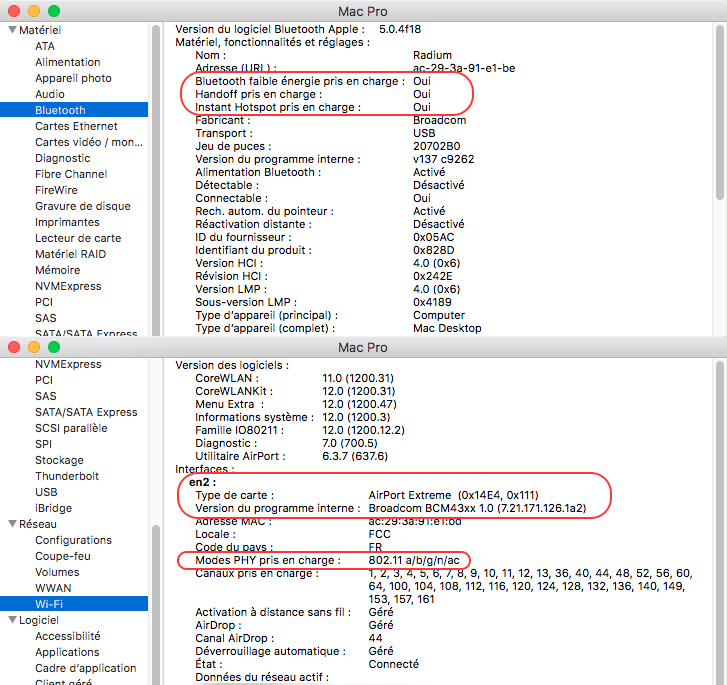Image resolution: width=727 pixels, height=685 pixels.
Task: Open Appareil photo hardware entry
Action: [x=73, y=78]
